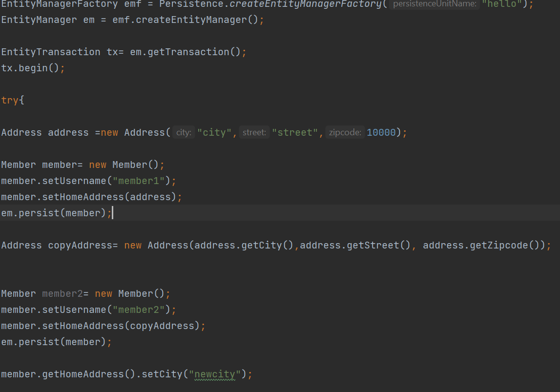
Task: Click the "city" string argument
Action: point(214,133)
